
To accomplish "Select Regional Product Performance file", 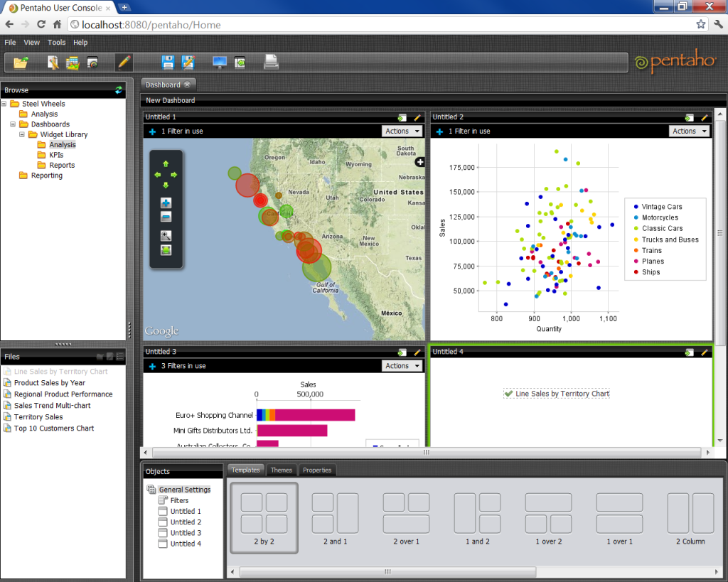I will tap(63, 394).
